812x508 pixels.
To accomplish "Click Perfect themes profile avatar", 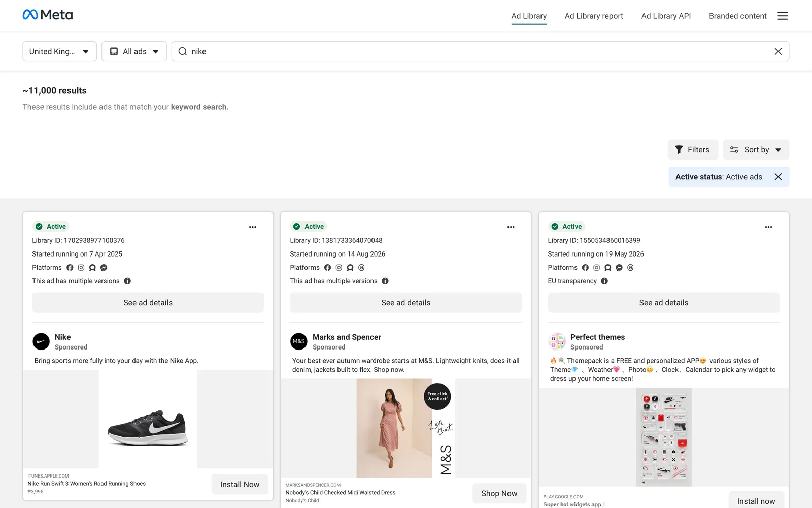I will coord(557,341).
